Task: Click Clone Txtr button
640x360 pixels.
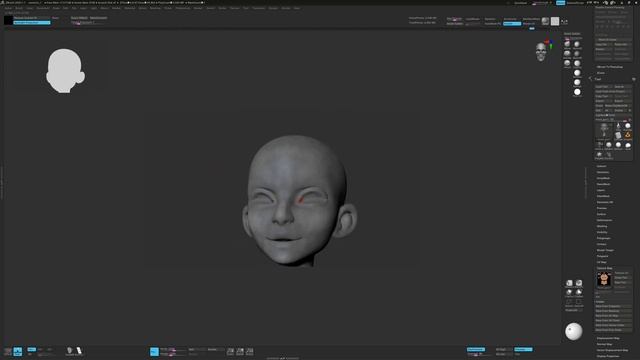Action: tap(622, 278)
